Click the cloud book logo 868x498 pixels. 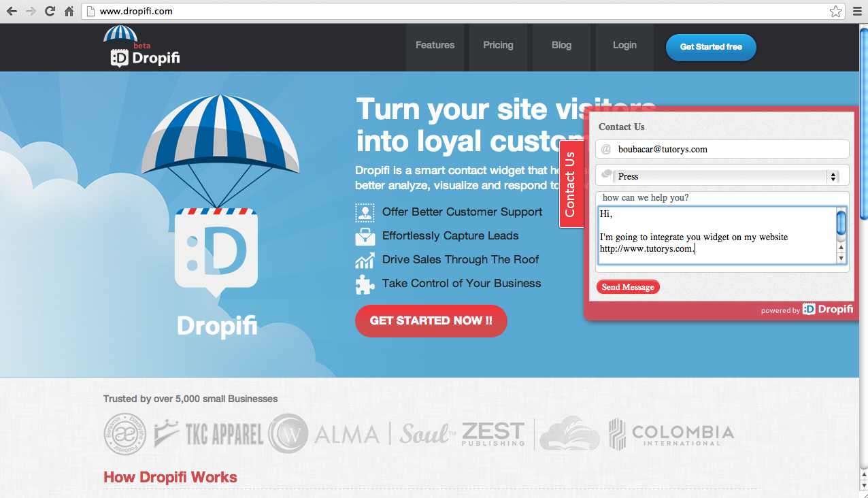[x=569, y=433]
